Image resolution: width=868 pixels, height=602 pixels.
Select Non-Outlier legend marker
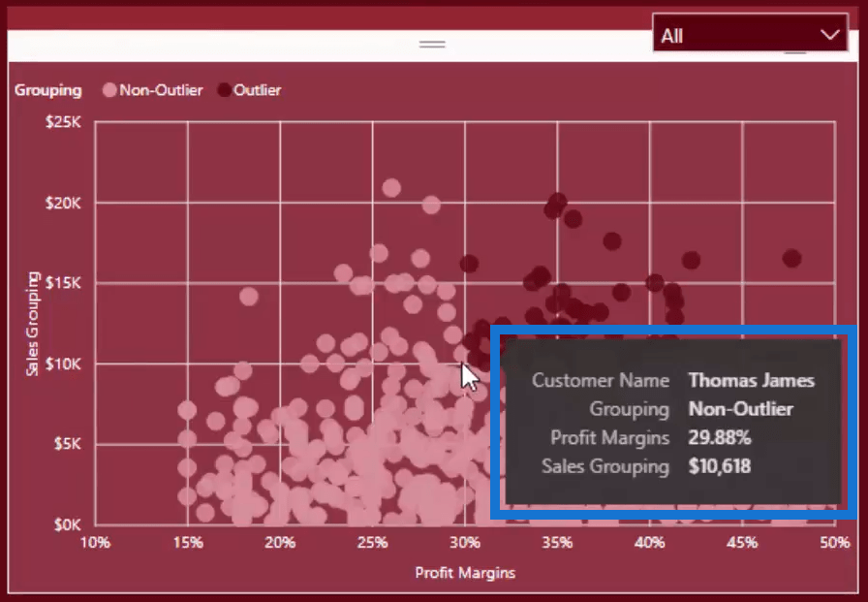pos(109,90)
